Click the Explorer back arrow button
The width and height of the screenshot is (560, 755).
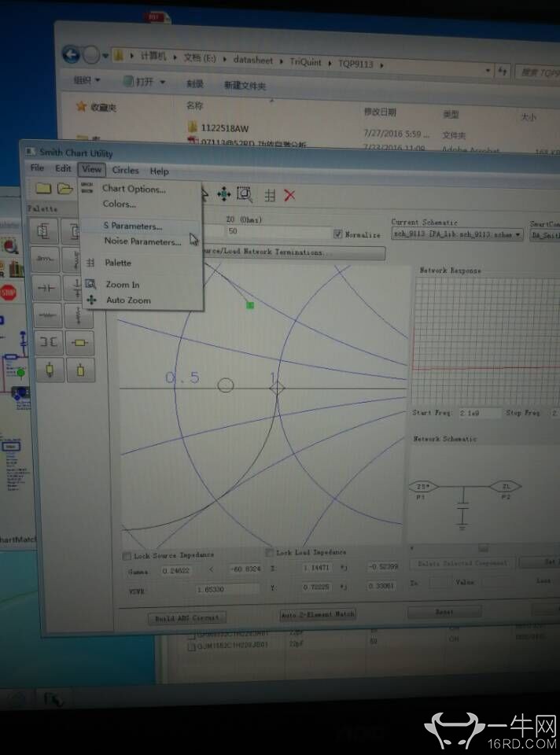click(71, 54)
